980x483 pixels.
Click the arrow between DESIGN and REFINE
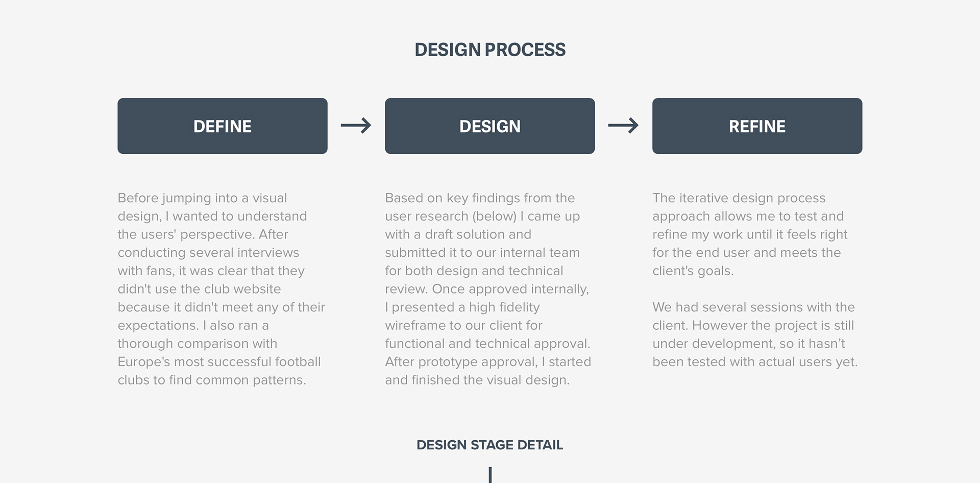[x=623, y=126]
